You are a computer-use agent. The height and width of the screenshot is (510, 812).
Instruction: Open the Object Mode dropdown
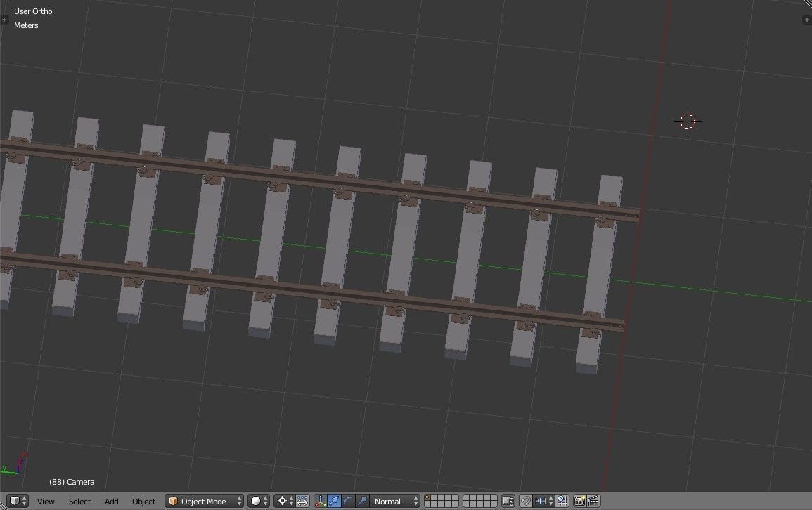(204, 501)
